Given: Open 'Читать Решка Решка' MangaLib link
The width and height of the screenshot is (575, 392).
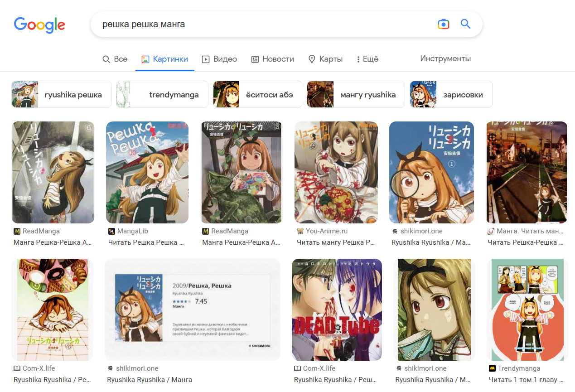Looking at the screenshot, I should pyautogui.click(x=146, y=242).
